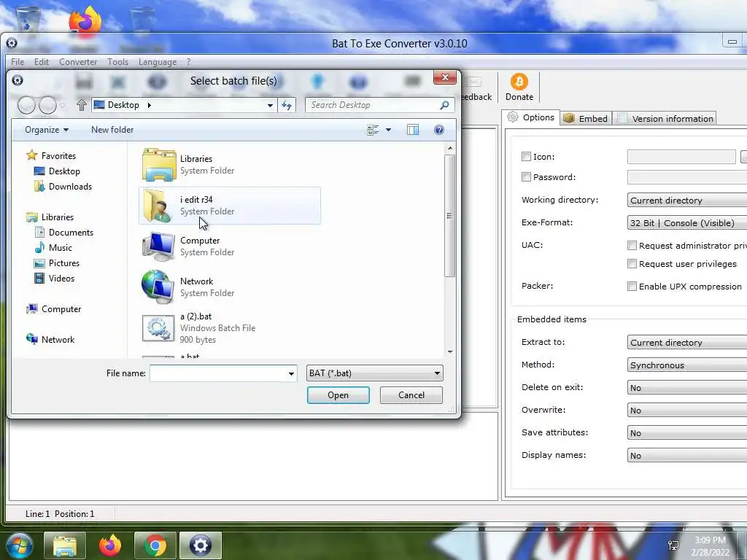747x560 pixels.
Task: Expand the File name history dropdown arrow
Action: pos(291,374)
